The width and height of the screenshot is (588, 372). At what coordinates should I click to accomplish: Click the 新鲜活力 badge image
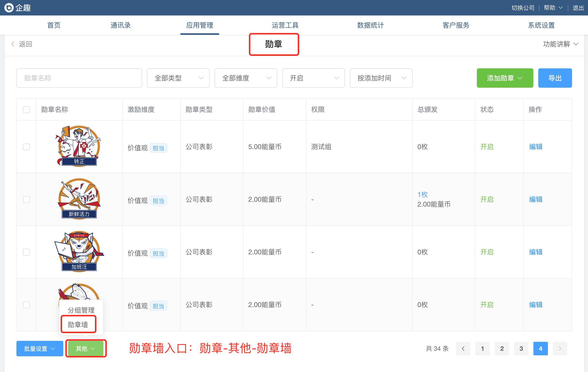pyautogui.click(x=79, y=199)
